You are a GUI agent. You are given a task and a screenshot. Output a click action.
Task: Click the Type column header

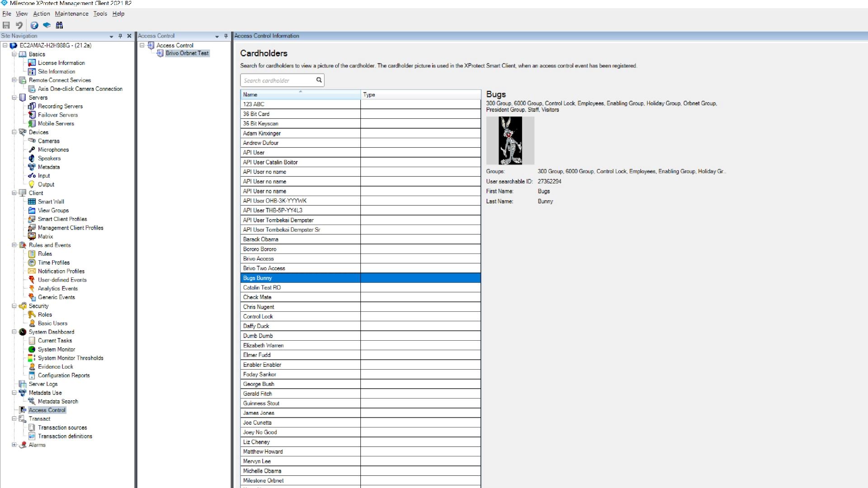(x=420, y=94)
